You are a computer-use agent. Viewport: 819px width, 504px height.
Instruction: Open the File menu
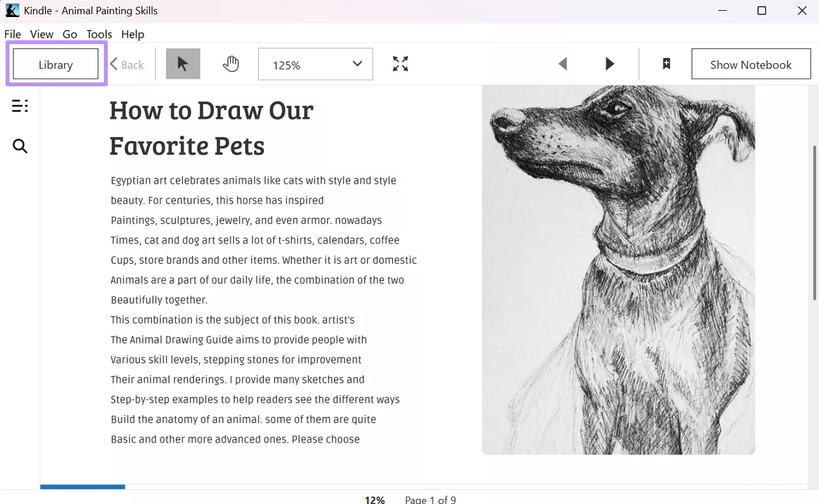pyautogui.click(x=13, y=34)
